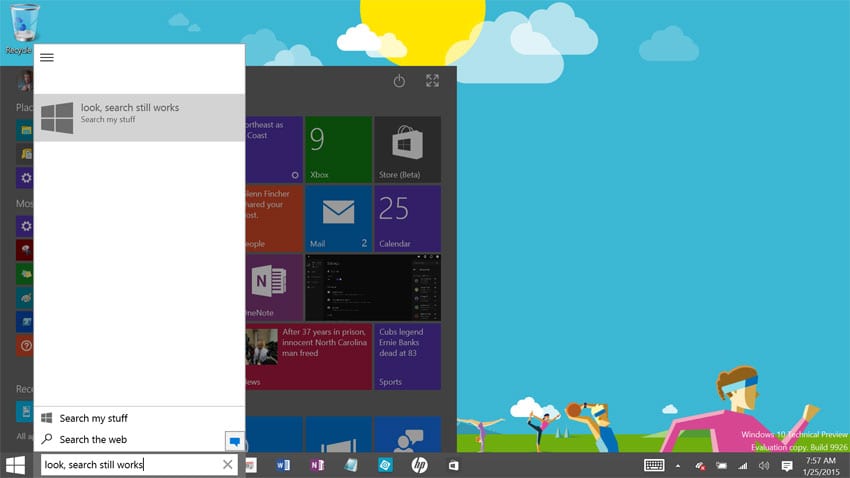Open the Calendar tile showing 25
The image size is (850, 478).
(x=407, y=218)
